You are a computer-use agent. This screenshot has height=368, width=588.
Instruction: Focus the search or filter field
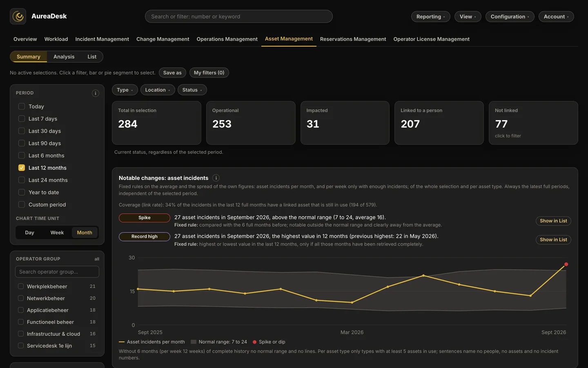(239, 16)
